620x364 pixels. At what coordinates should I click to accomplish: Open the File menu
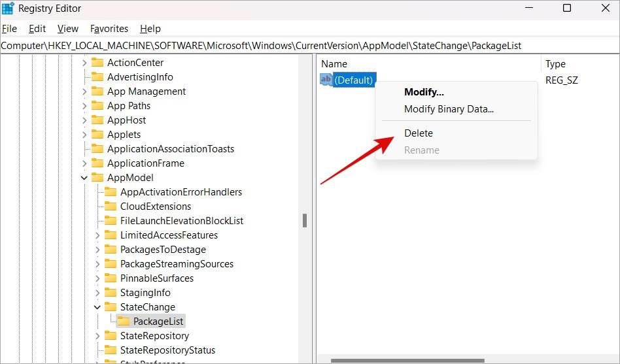point(10,29)
